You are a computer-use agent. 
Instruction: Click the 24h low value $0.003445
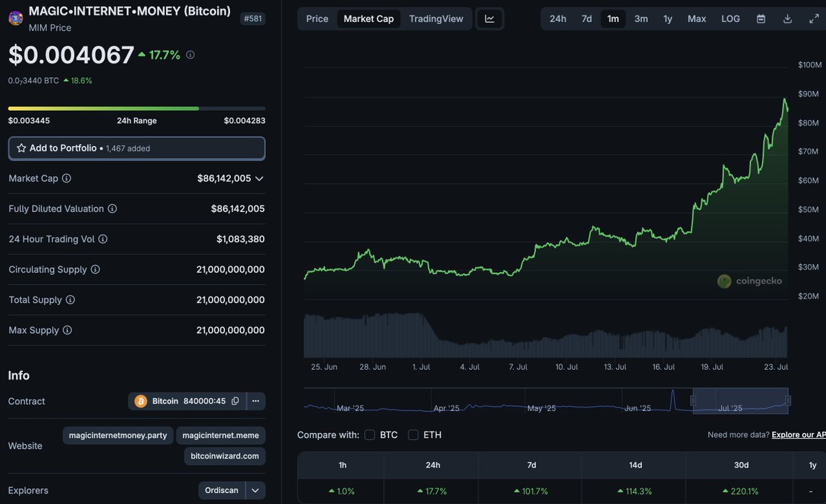point(29,120)
